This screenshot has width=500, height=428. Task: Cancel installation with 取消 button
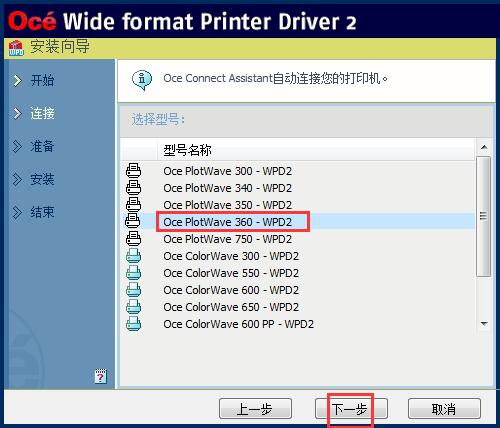[444, 409]
